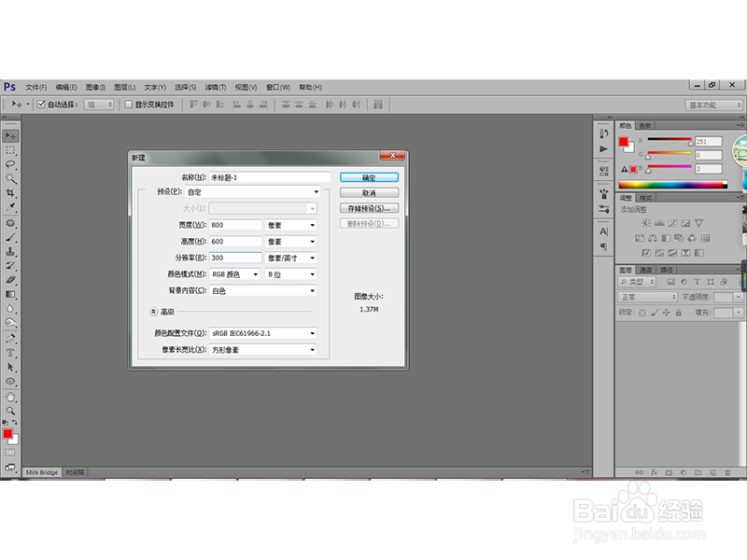Click the Save Preset 存储预设(S) button
Viewport: 747px width, 560px height.
[x=369, y=208]
